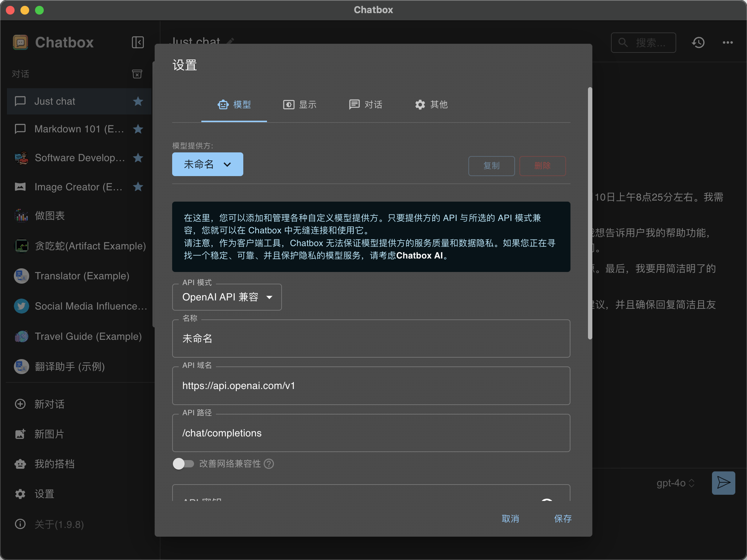Click the Image Creator example icon
Viewport: 747px width, 560px height.
(x=21, y=187)
